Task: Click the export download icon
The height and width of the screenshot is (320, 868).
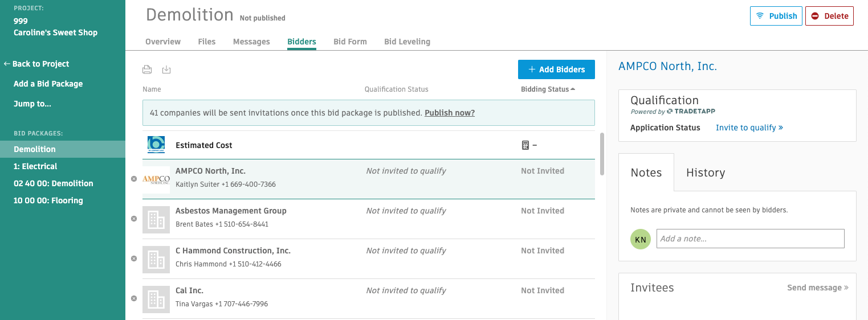Action: click(166, 69)
